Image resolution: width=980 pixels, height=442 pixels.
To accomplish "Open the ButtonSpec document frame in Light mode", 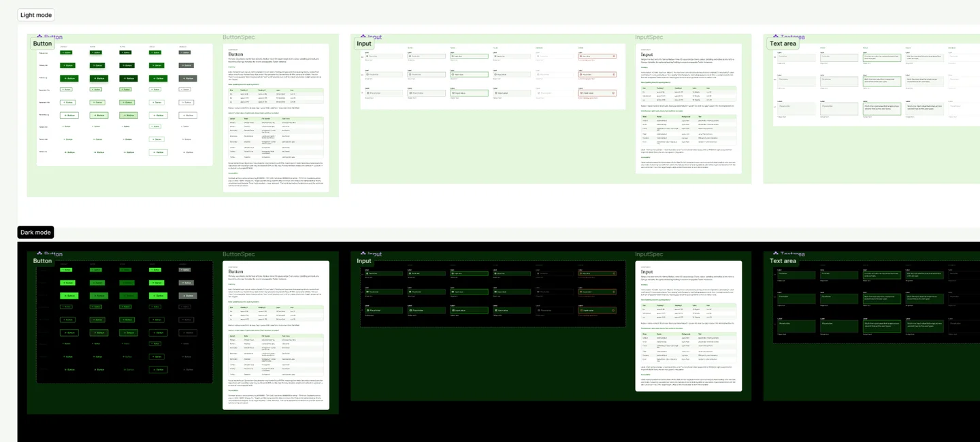I will (x=276, y=118).
